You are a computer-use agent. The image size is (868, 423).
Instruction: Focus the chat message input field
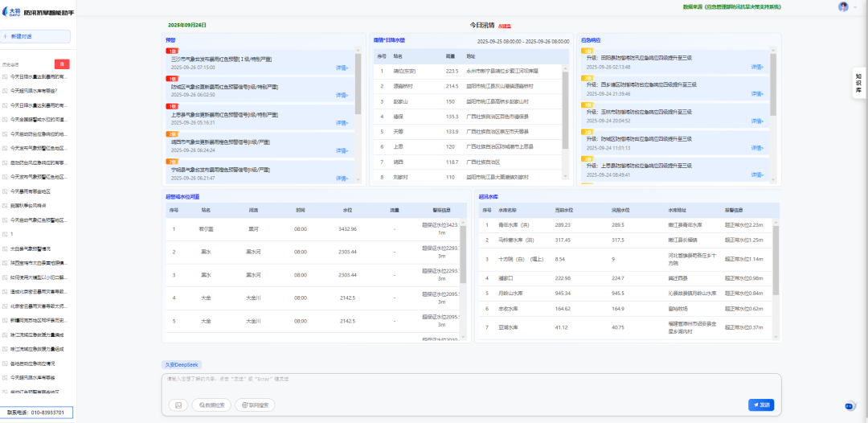(x=471, y=385)
